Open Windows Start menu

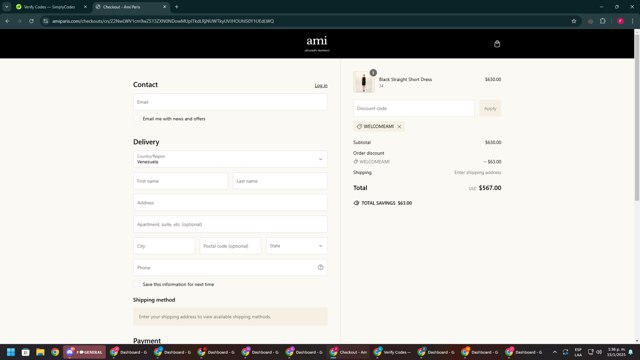tap(11, 352)
